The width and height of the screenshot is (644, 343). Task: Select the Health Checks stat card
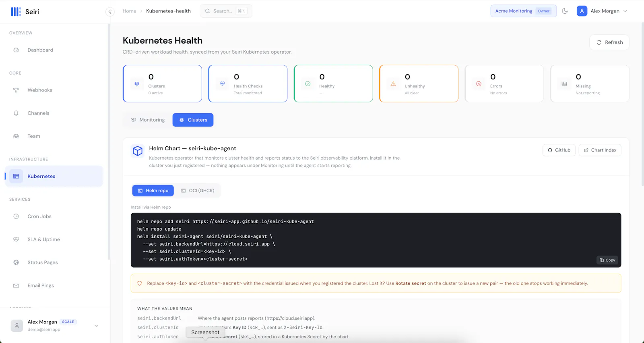pyautogui.click(x=248, y=83)
